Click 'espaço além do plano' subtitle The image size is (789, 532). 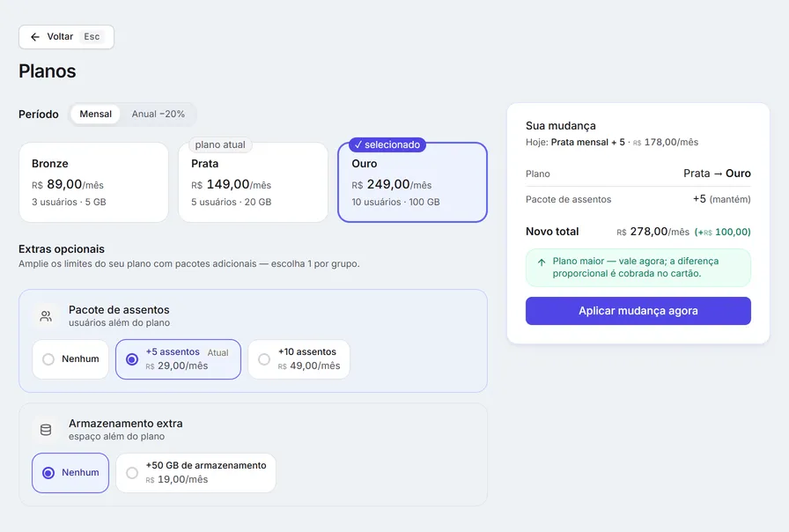tap(117, 437)
